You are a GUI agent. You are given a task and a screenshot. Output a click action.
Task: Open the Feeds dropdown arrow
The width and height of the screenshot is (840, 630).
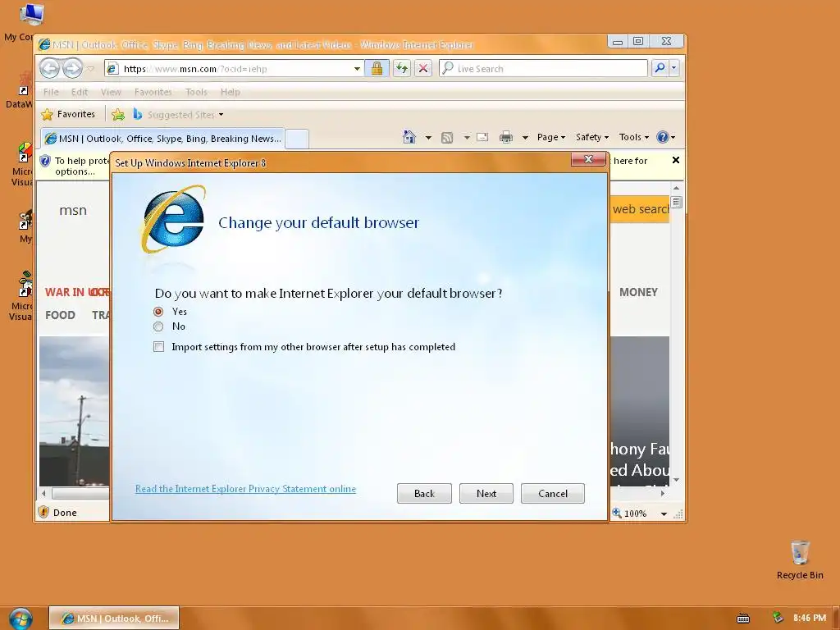click(x=467, y=138)
